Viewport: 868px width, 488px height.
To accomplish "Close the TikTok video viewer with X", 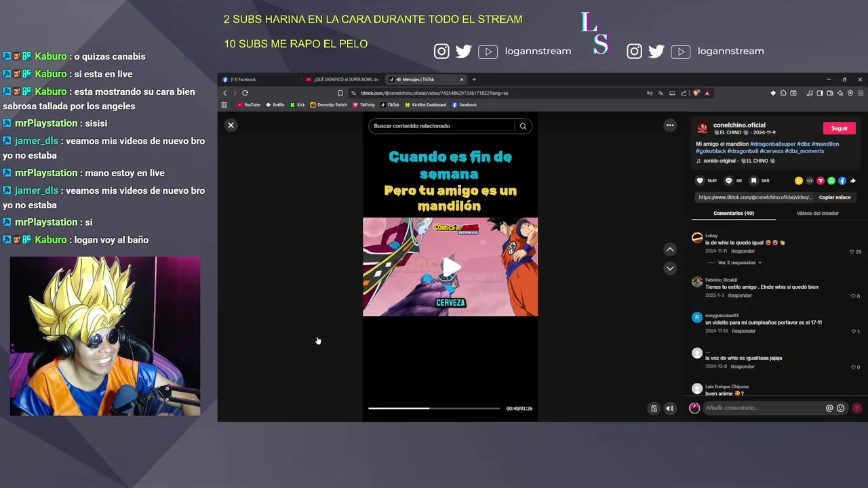I will [231, 125].
